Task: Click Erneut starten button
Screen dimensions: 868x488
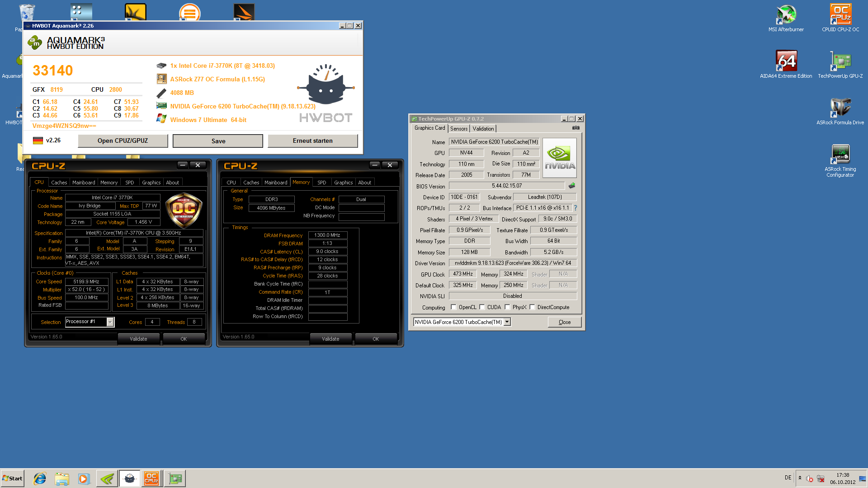Action: [x=313, y=141]
